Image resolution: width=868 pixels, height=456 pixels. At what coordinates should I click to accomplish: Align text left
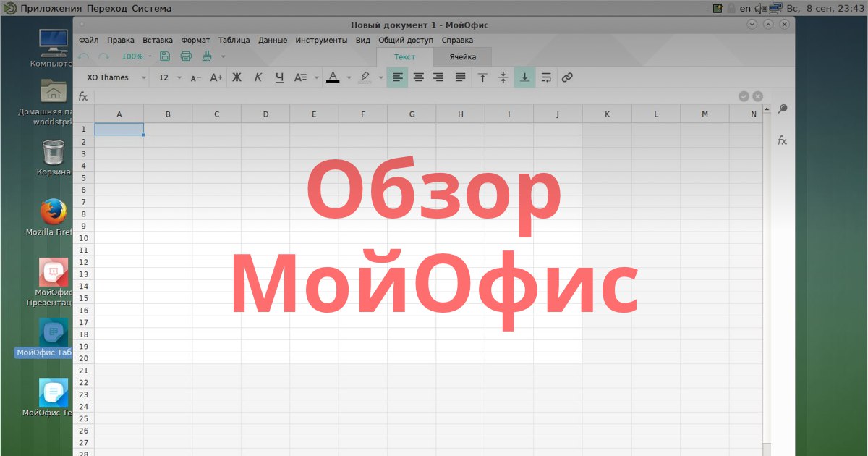[397, 77]
